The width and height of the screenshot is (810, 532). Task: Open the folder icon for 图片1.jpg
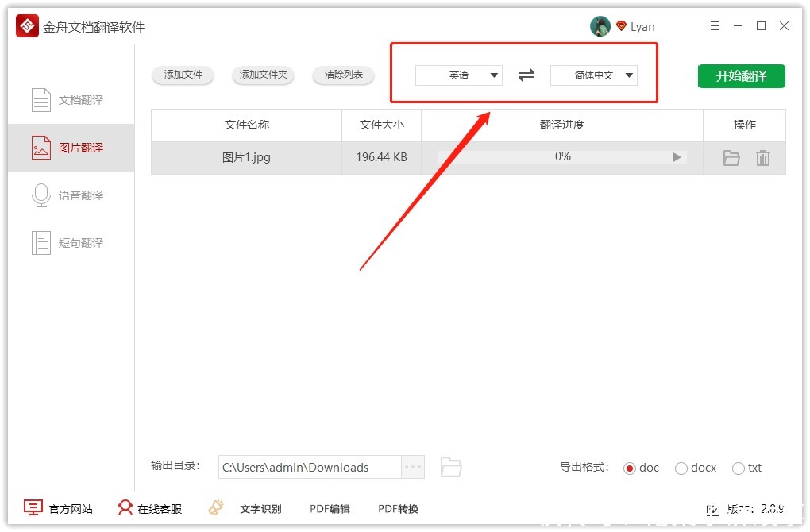tap(731, 157)
